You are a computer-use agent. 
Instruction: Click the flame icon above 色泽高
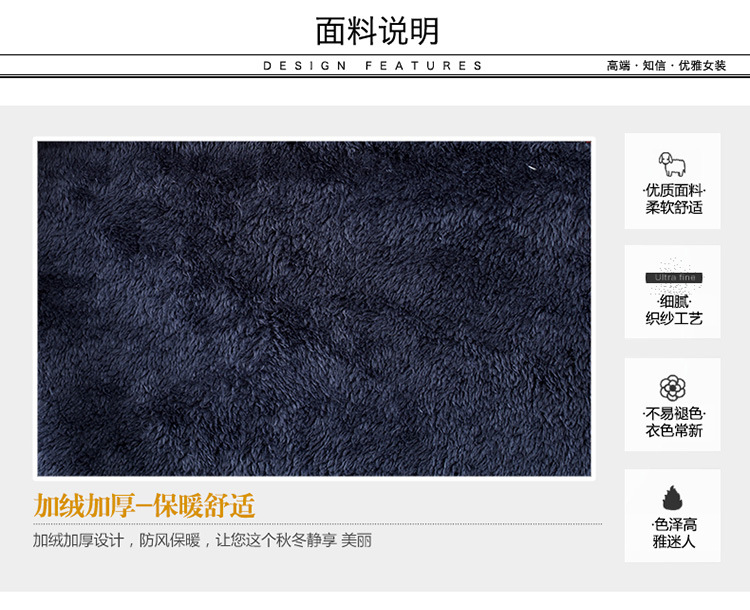(672, 498)
